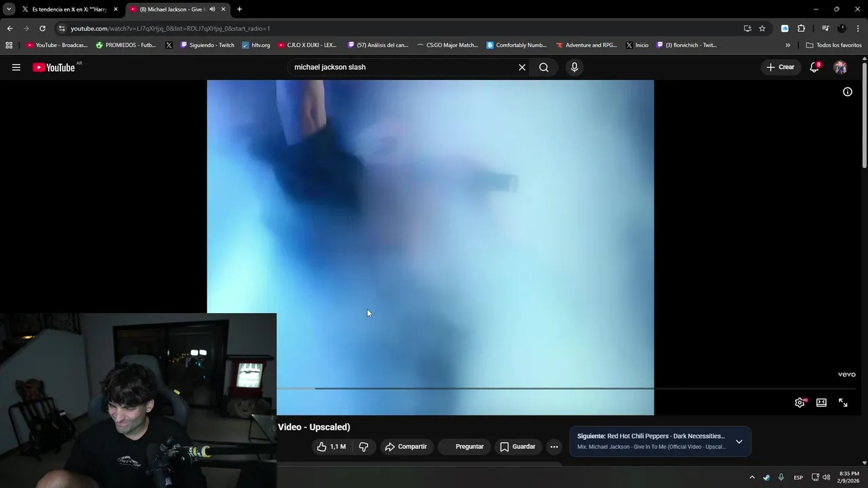Open the install app icon in address bar
Screen dimensions: 868x488
click(747, 28)
